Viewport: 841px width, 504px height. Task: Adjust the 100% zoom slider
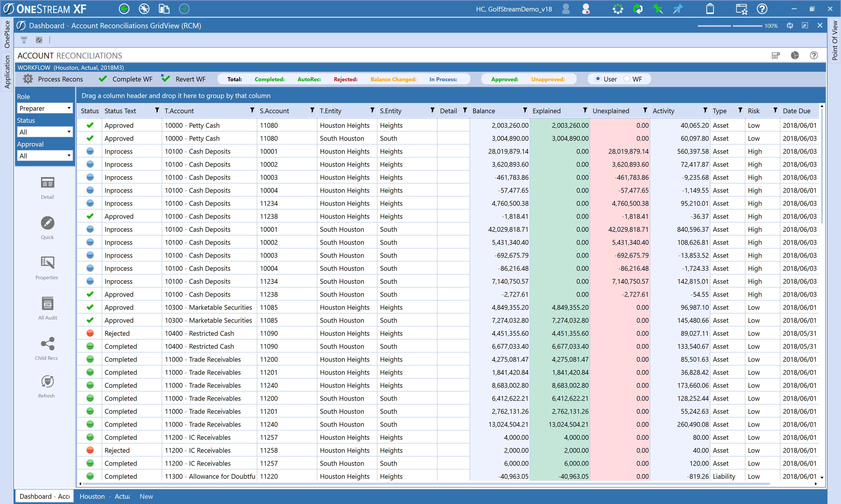coord(731,26)
